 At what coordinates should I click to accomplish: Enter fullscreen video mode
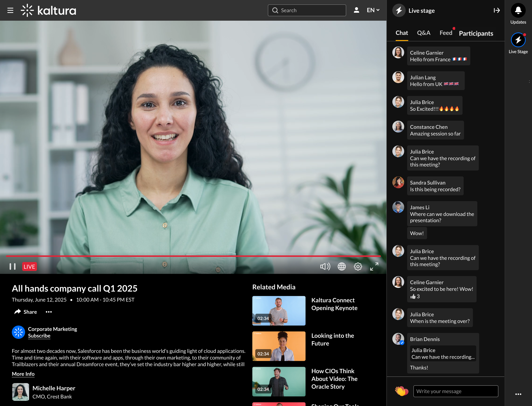click(x=374, y=267)
